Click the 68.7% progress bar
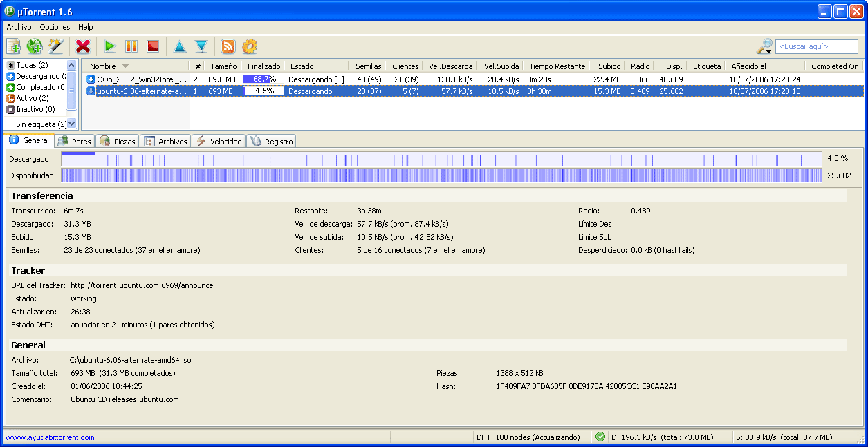Screen dimensions: 868x447 [263, 79]
